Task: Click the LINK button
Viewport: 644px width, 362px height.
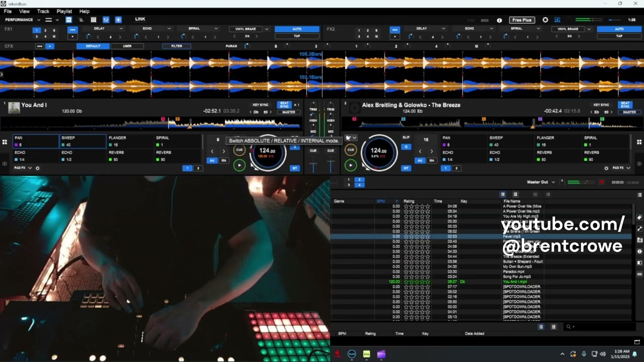Action: 140,19
